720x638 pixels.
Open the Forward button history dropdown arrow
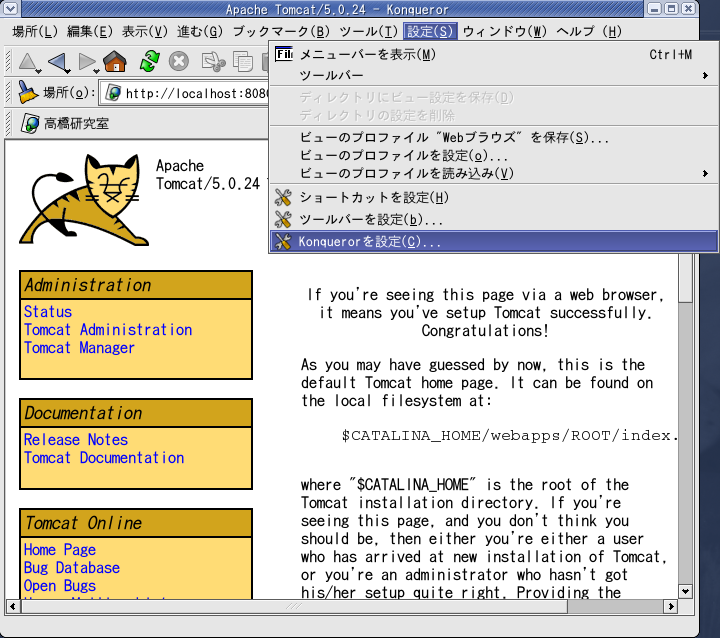click(x=96, y=71)
